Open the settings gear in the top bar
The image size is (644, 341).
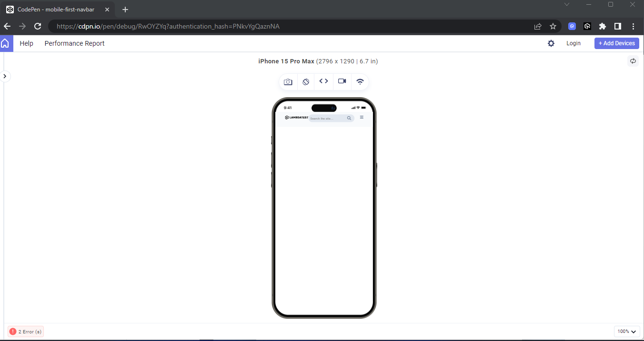(551, 43)
